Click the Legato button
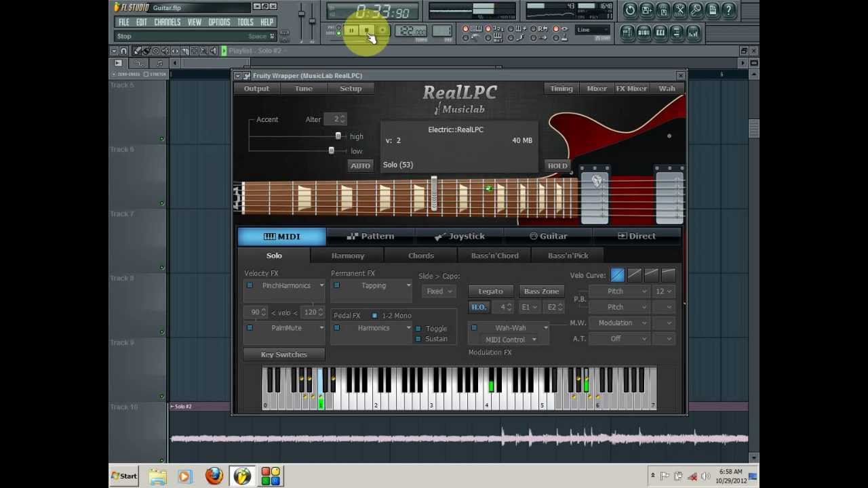Screen dimensions: 868x488 [x=490, y=291]
